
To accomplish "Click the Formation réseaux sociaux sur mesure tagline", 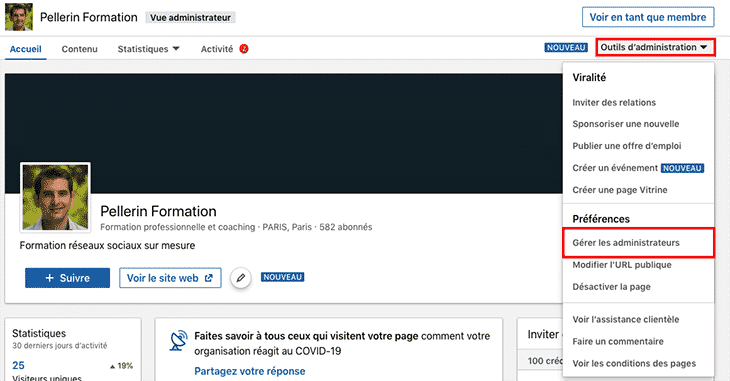I will coord(107,245).
